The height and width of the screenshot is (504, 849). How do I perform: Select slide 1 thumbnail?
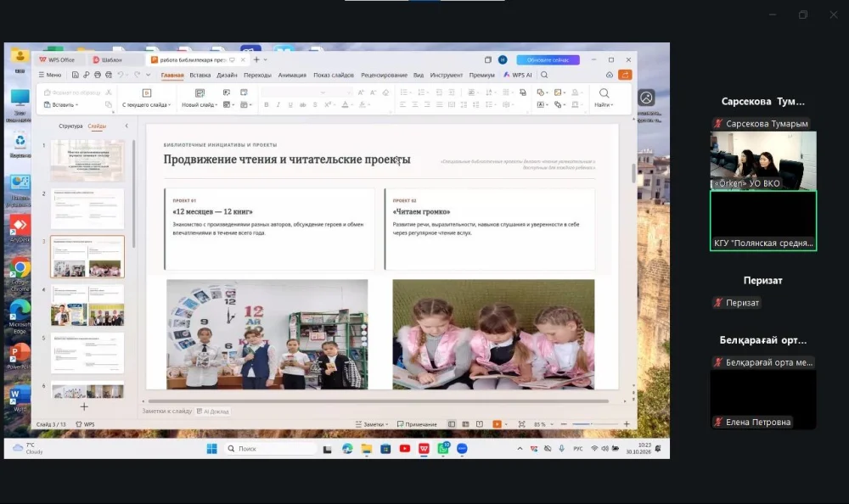(87, 160)
